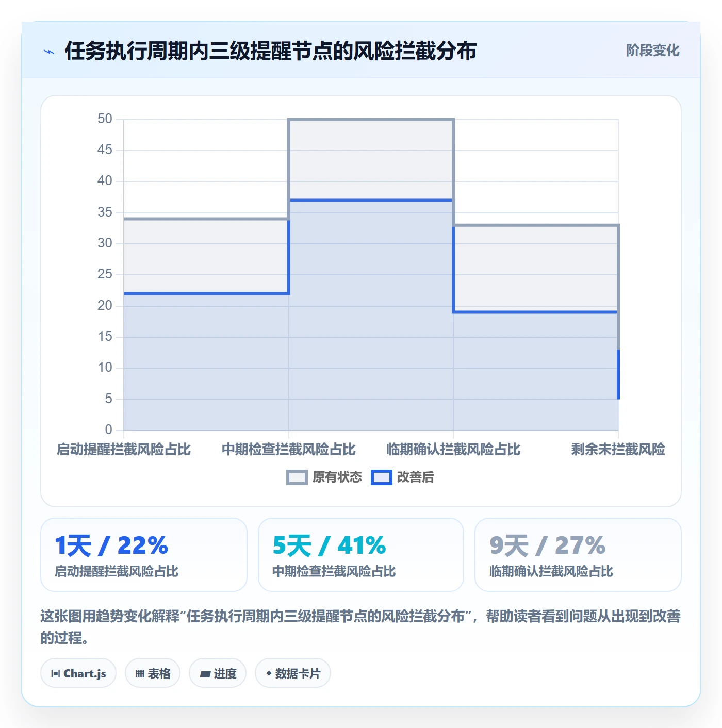Click x-axis label 临期确认拦截风险占比
722x728 pixels.
click(x=453, y=450)
